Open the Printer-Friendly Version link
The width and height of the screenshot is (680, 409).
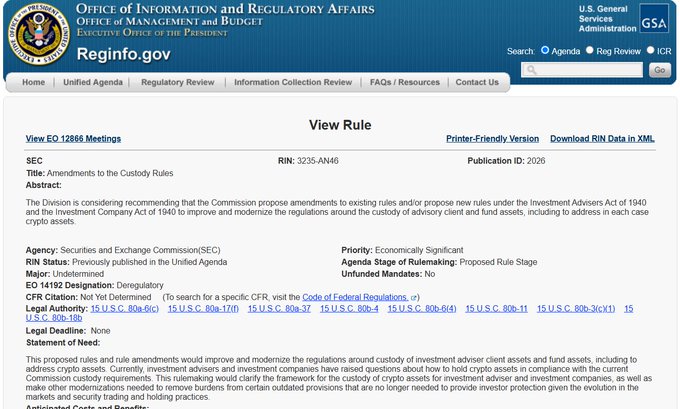pyautogui.click(x=493, y=139)
